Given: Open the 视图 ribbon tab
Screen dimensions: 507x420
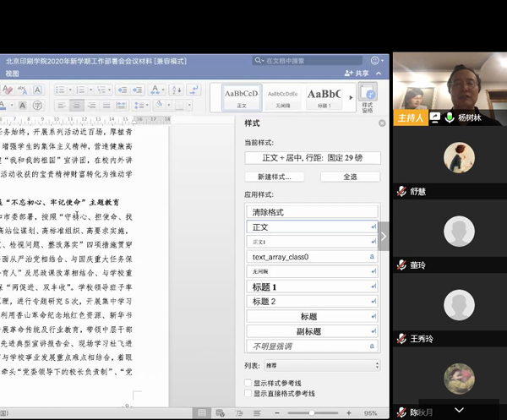Looking at the screenshot, I should 13,74.
